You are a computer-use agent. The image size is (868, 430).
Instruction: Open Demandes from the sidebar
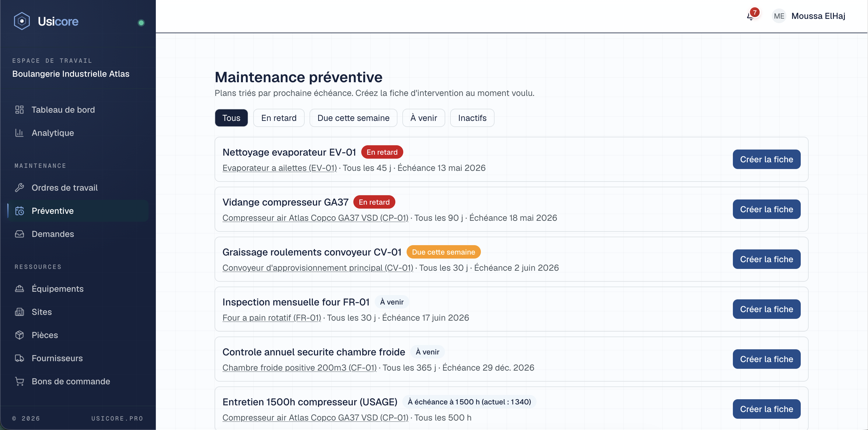coord(78,234)
